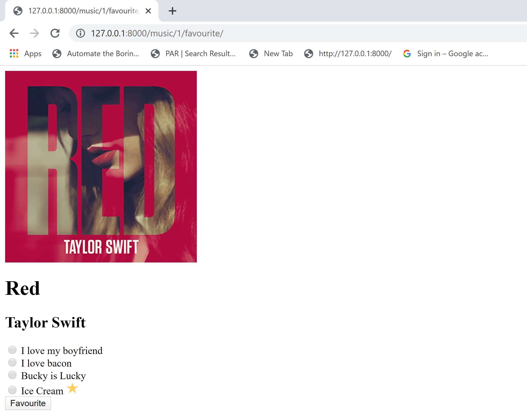Image resolution: width=527 pixels, height=420 pixels.
Task: Open the "PAR | Search Result..." bookmark
Action: [193, 53]
